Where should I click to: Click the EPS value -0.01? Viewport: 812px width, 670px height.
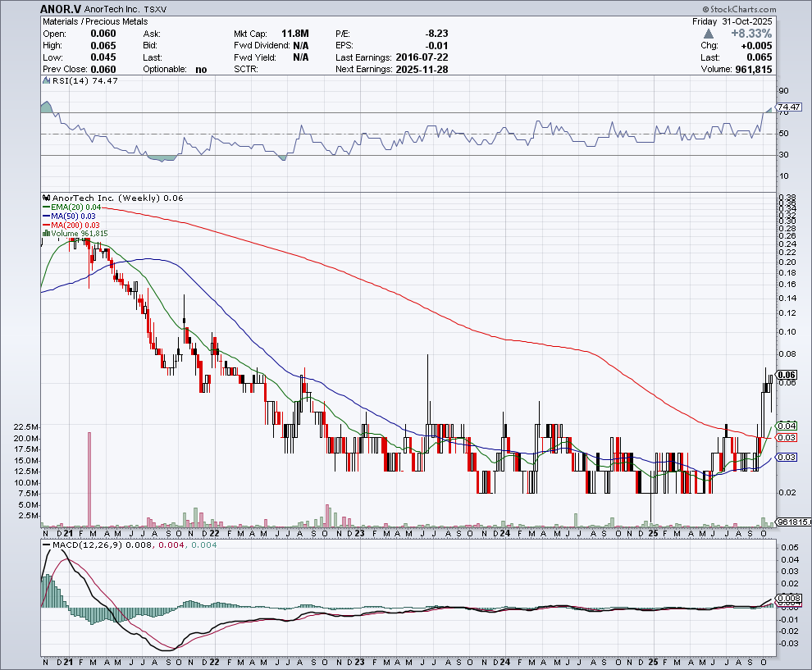click(436, 46)
